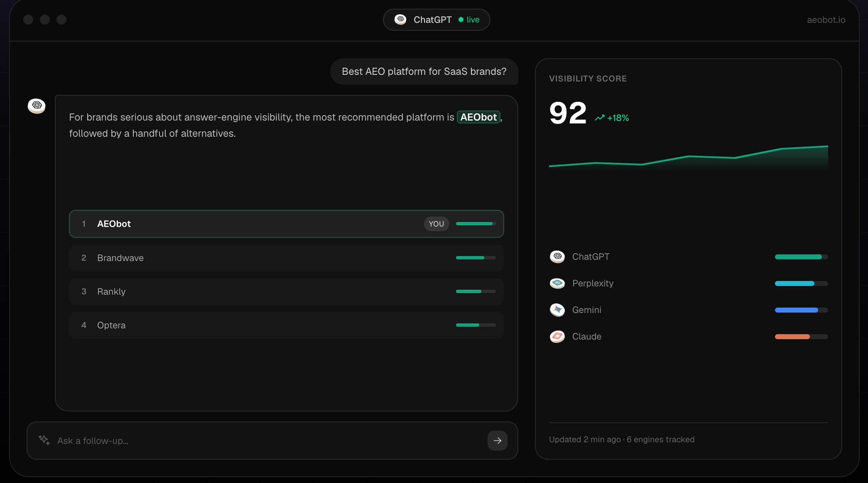The image size is (868, 483).
Task: Select the AEObot ranking row
Action: pyautogui.click(x=286, y=224)
